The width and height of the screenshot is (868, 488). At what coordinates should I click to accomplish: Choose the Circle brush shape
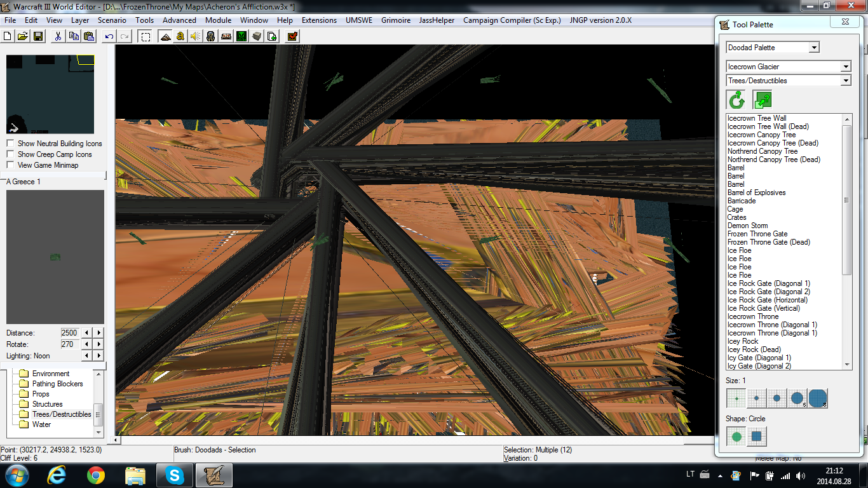736,437
